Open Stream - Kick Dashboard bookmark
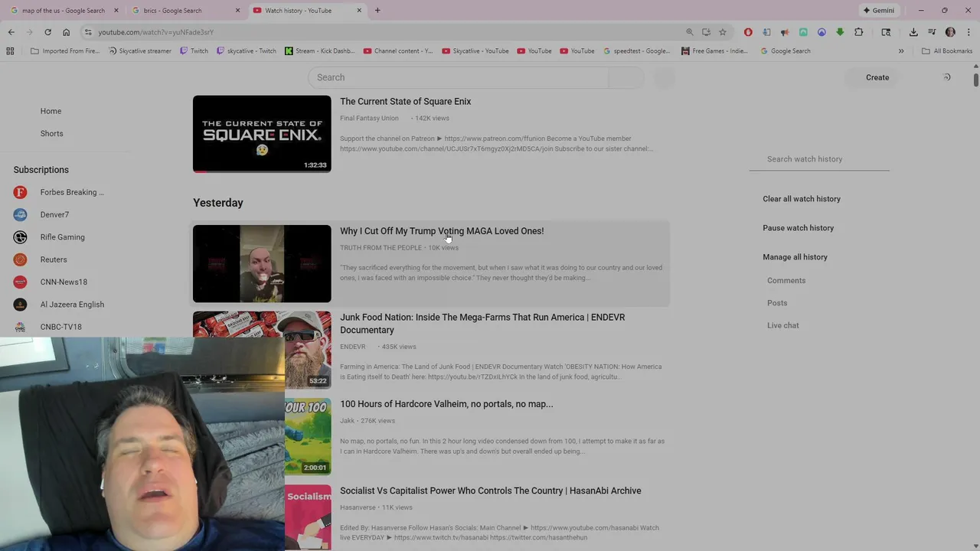Viewport: 980px width, 551px height. click(x=319, y=51)
